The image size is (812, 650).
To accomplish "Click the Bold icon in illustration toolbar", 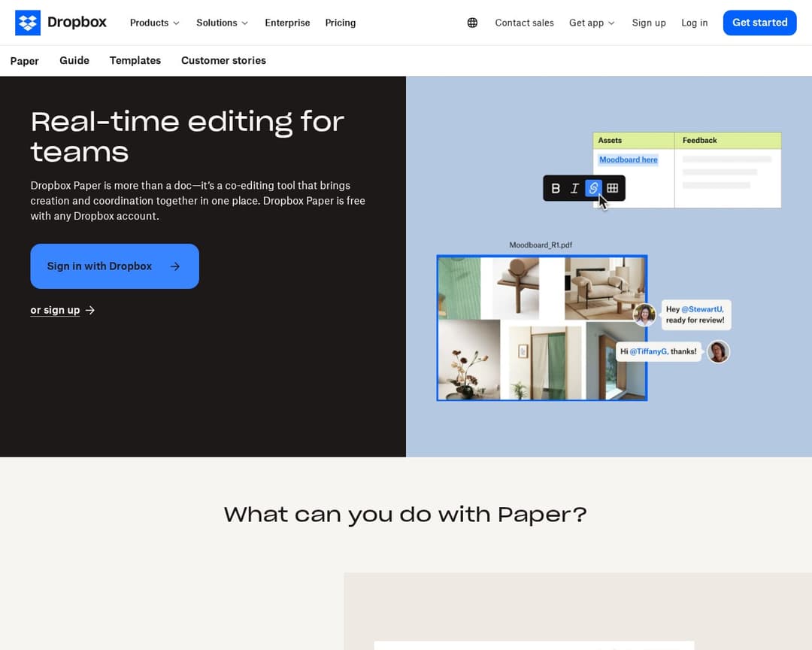I will tap(556, 188).
